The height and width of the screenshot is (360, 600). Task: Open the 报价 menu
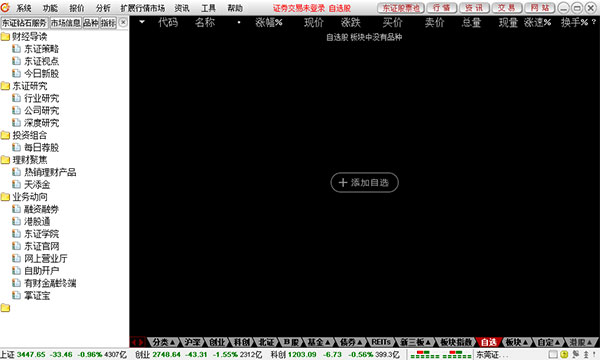pyautogui.click(x=77, y=8)
